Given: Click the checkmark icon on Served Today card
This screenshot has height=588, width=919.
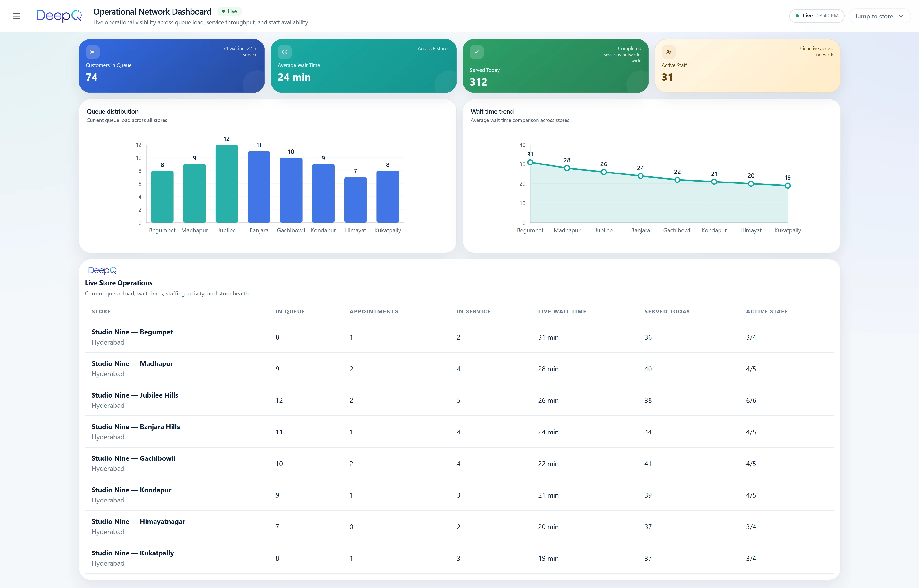Looking at the screenshot, I should [477, 52].
